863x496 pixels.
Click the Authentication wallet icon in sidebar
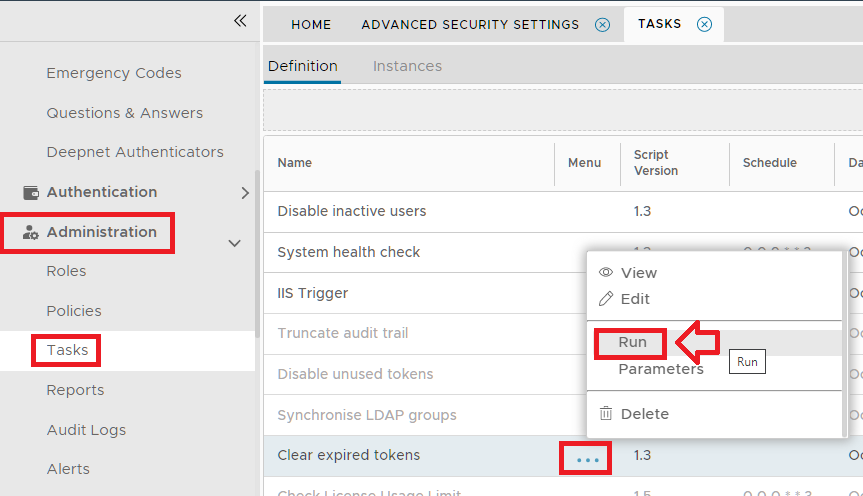click(x=31, y=192)
